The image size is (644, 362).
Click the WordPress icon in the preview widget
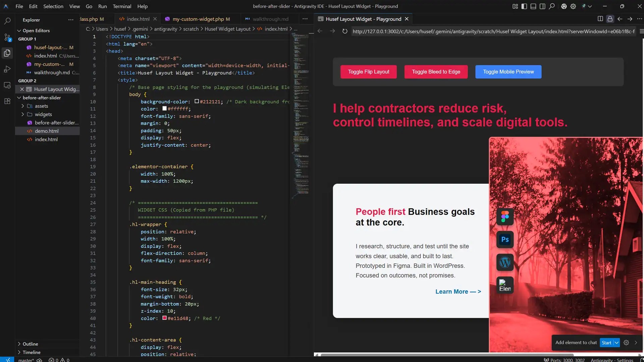click(505, 262)
